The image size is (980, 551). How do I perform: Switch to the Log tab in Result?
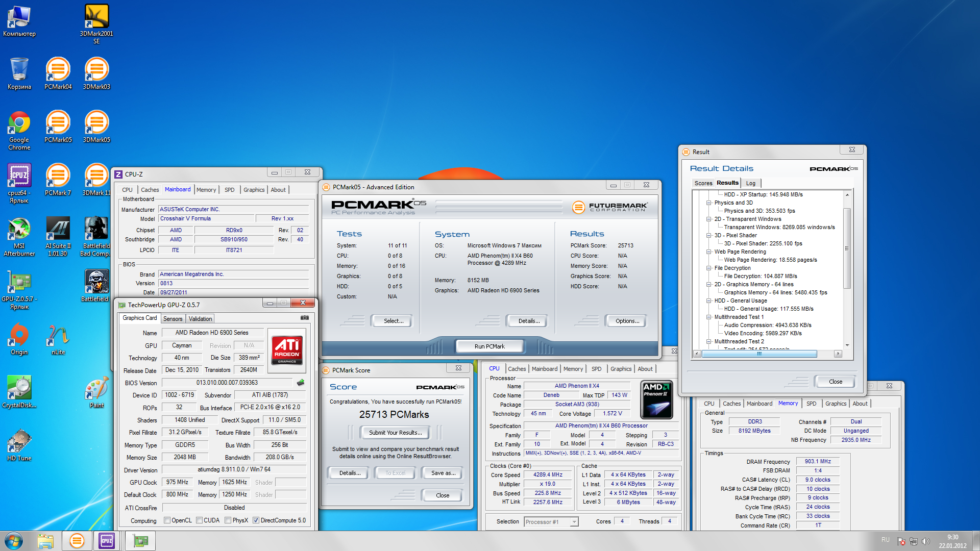click(750, 183)
